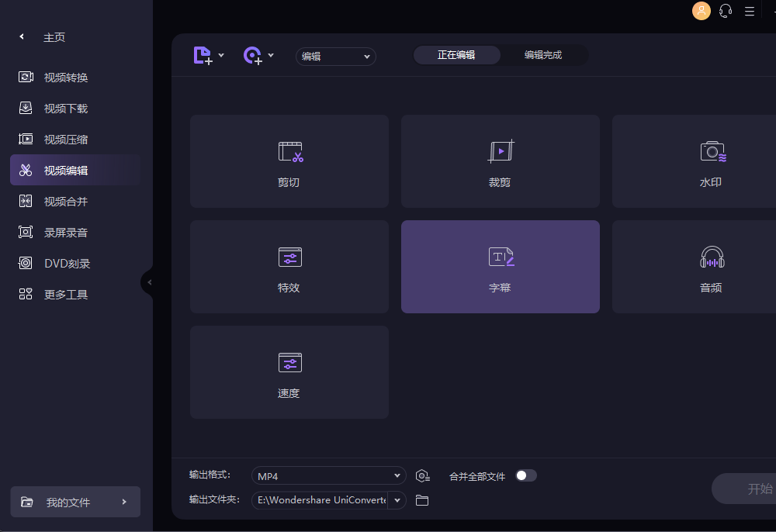Go to 视频压缩 in the sidebar
The width and height of the screenshot is (776, 532).
coord(65,140)
